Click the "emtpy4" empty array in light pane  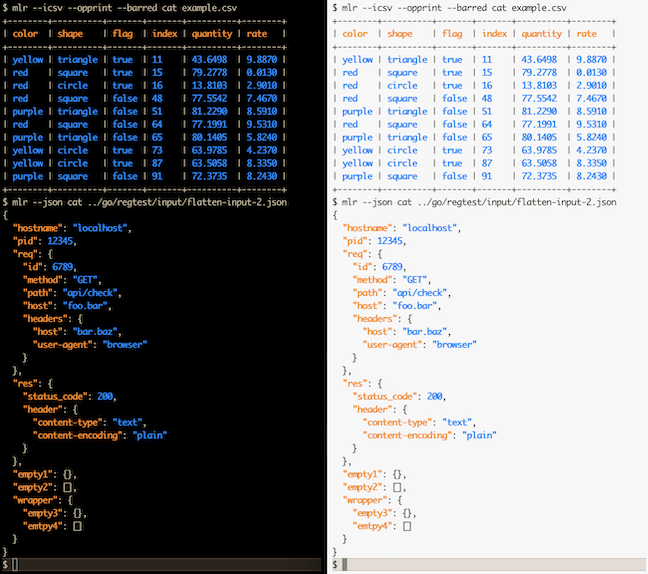(407, 526)
